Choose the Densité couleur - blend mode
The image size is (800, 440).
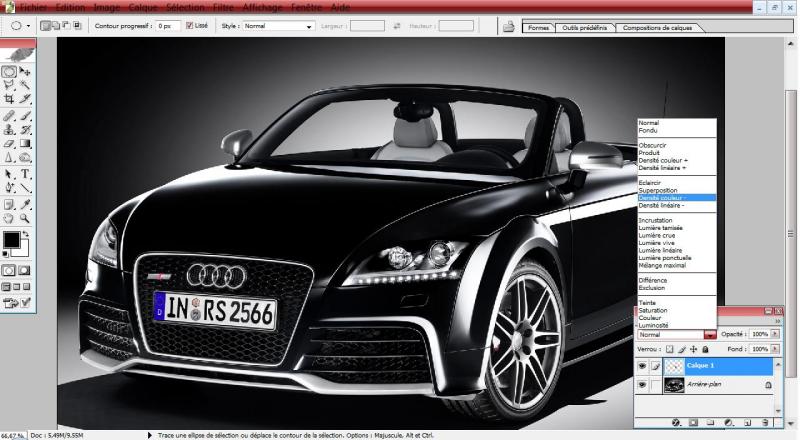(x=677, y=198)
